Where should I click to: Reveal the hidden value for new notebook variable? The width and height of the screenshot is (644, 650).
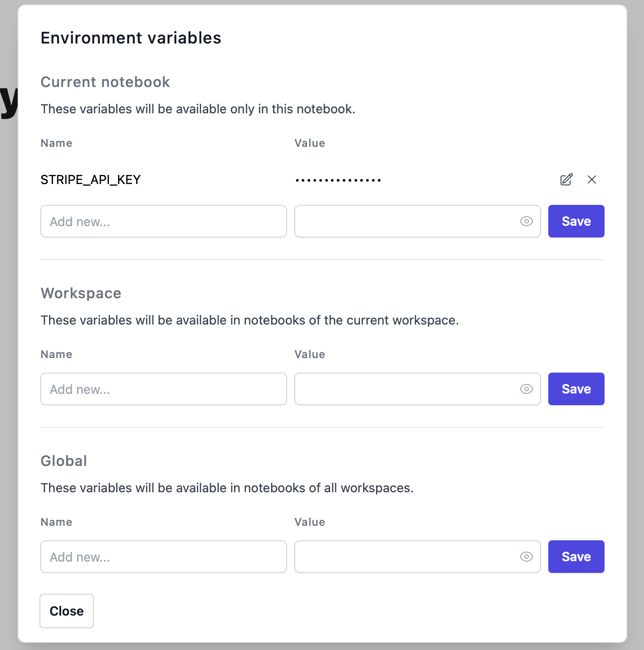[526, 221]
